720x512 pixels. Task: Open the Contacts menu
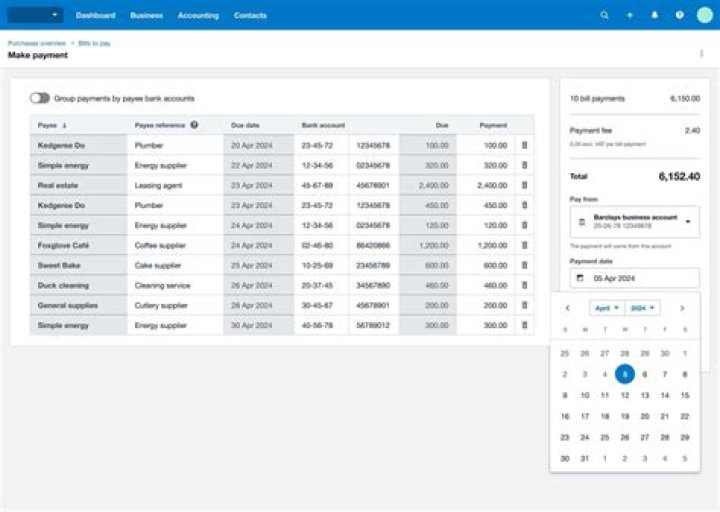[250, 15]
